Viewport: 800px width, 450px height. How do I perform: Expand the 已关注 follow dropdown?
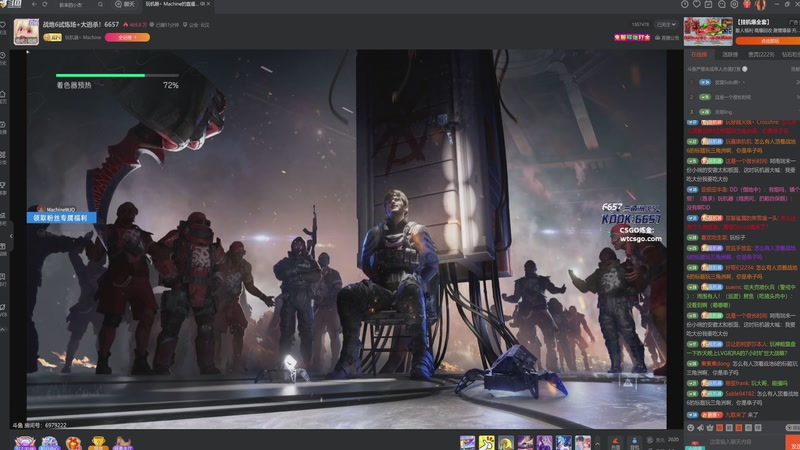pos(666,24)
